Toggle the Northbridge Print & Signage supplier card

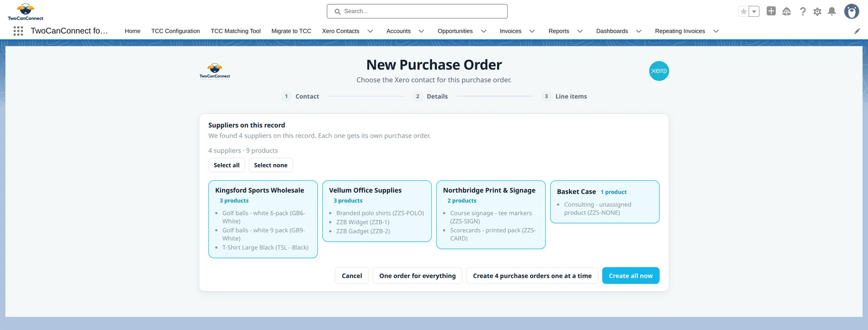pyautogui.click(x=491, y=215)
